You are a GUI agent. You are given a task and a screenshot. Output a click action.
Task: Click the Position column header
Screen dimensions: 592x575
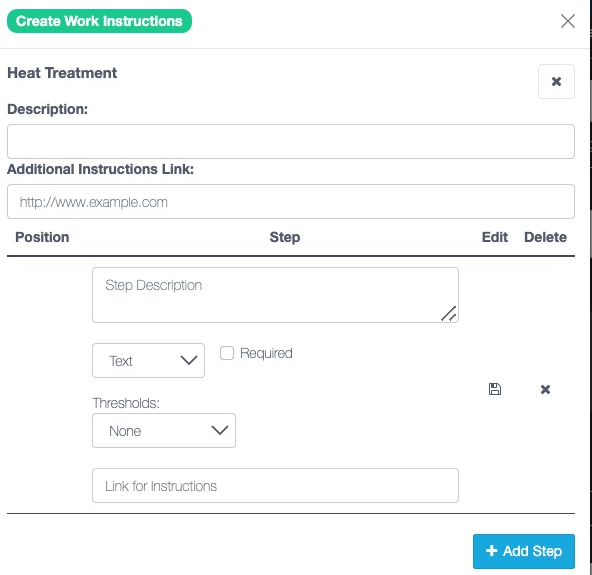pos(42,237)
